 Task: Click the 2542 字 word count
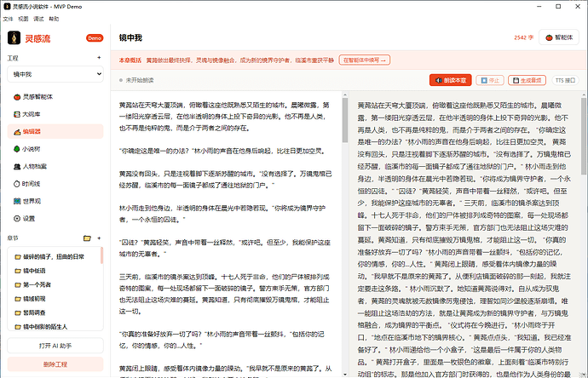click(x=523, y=37)
